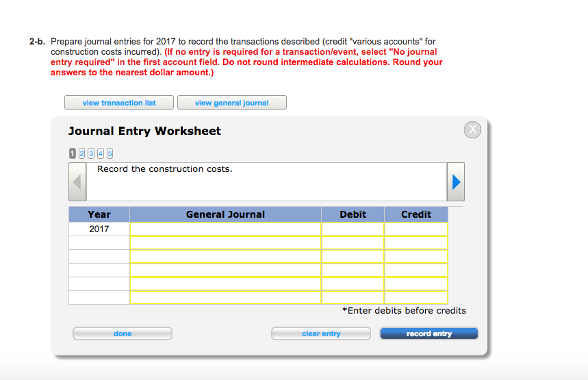Select transaction step 2 tab
Viewport: 588px width, 380px height.
tap(81, 153)
